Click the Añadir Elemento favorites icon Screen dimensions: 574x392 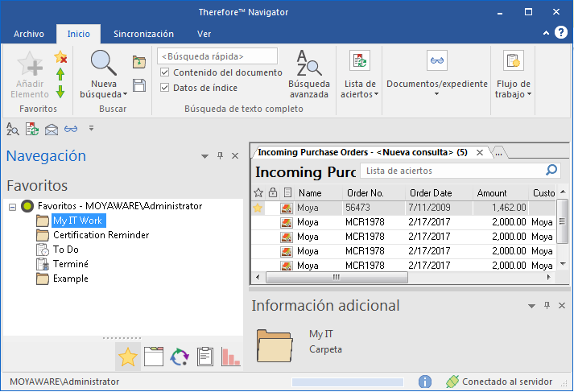pos(30,64)
